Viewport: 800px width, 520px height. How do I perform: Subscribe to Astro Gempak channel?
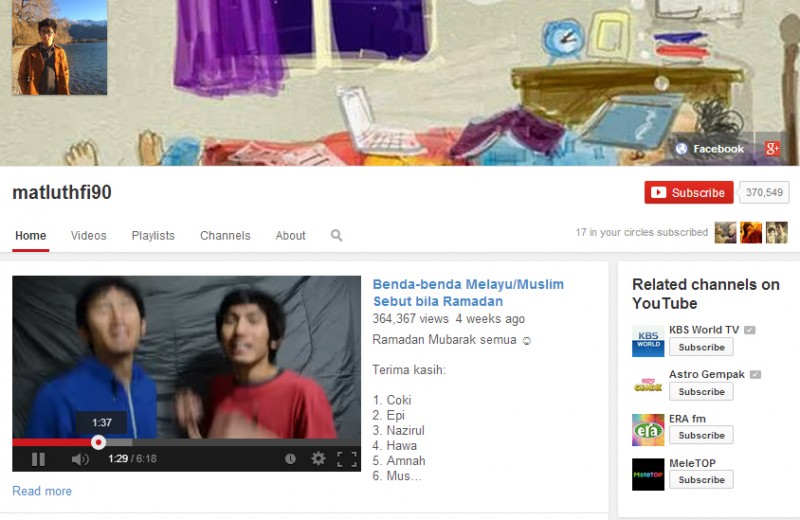pos(701,391)
